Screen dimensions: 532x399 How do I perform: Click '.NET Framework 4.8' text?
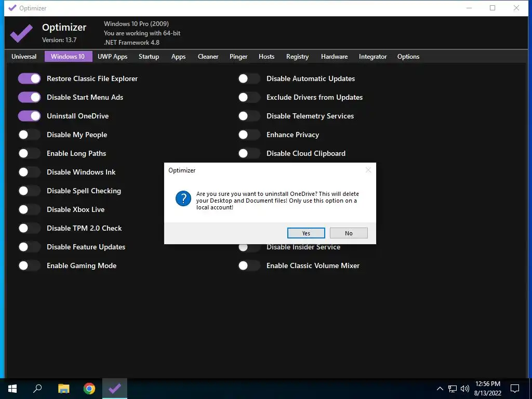(131, 43)
